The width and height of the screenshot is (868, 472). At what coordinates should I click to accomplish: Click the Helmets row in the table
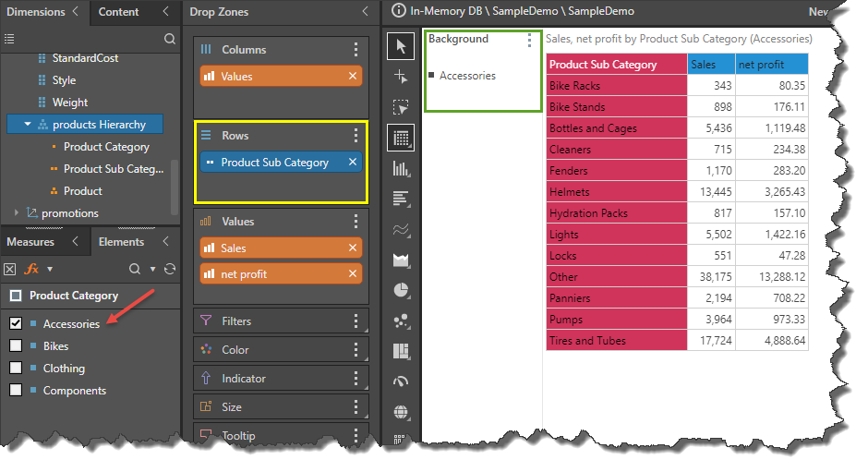[616, 192]
